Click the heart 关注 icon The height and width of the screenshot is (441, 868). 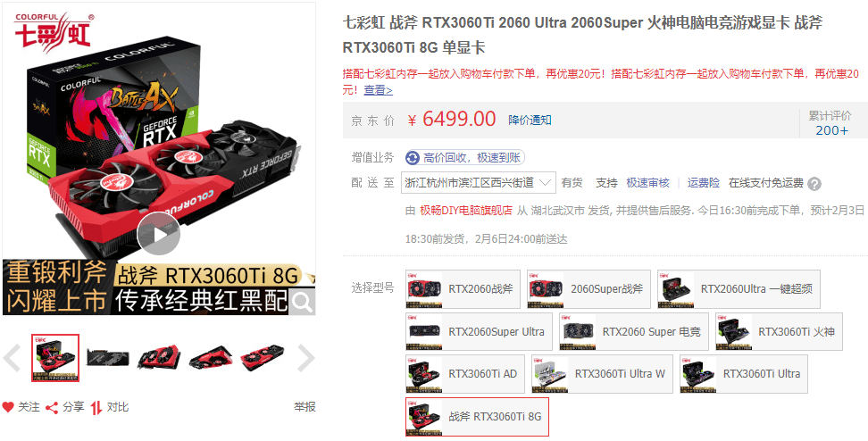[8, 408]
